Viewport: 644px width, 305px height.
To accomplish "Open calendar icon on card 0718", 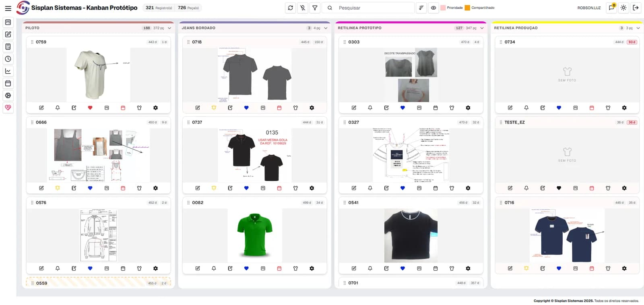I will click(279, 108).
